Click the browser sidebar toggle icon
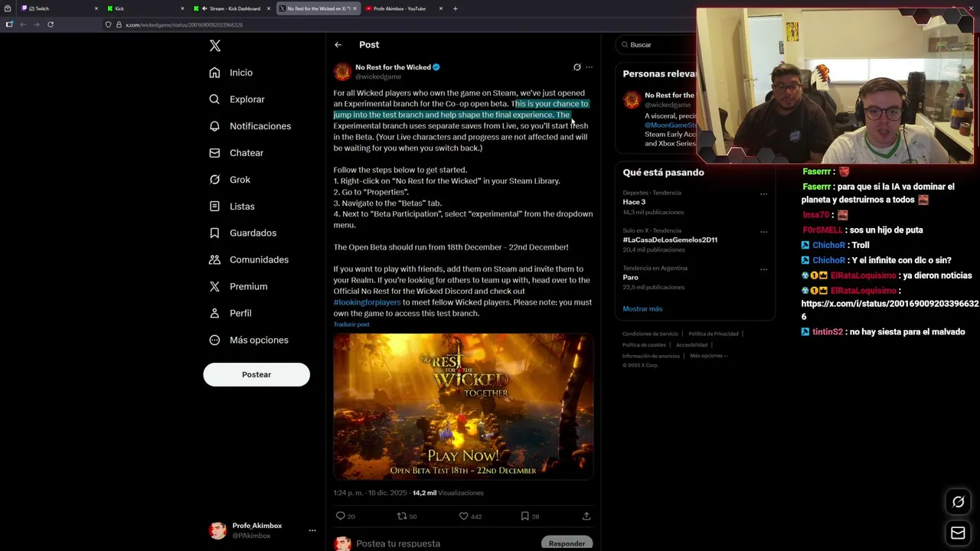This screenshot has width=980, height=551. point(8,24)
